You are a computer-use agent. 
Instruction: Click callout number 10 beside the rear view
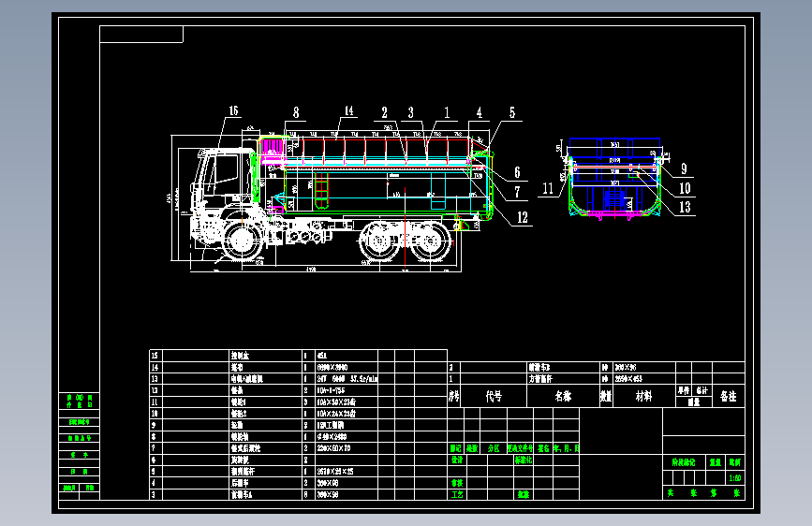coord(685,188)
